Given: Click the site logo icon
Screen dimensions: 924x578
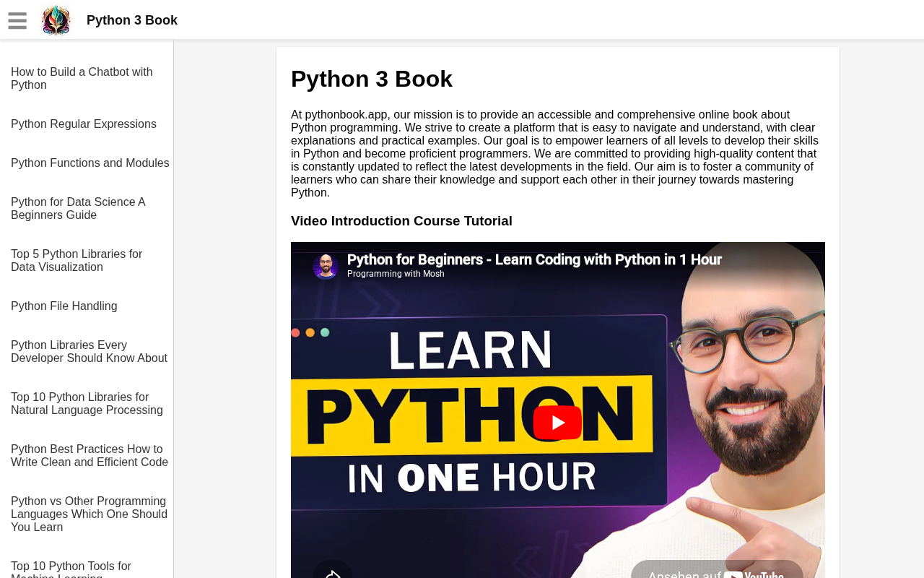Looking at the screenshot, I should coord(56,20).
